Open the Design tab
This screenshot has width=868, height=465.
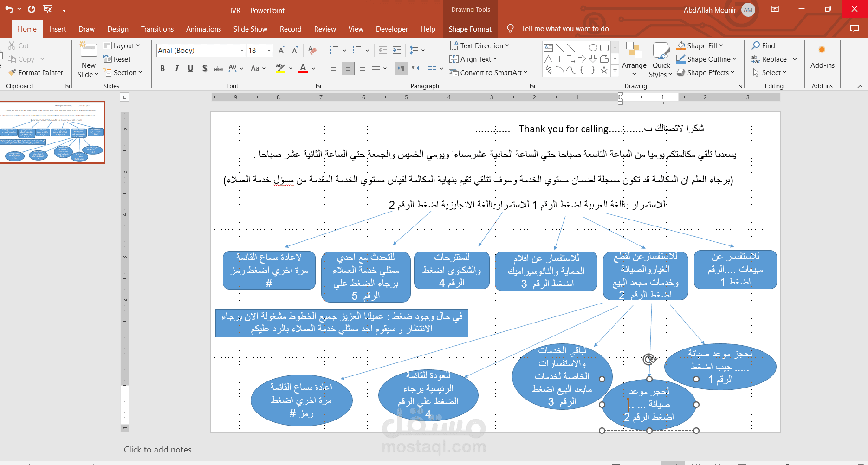[118, 29]
